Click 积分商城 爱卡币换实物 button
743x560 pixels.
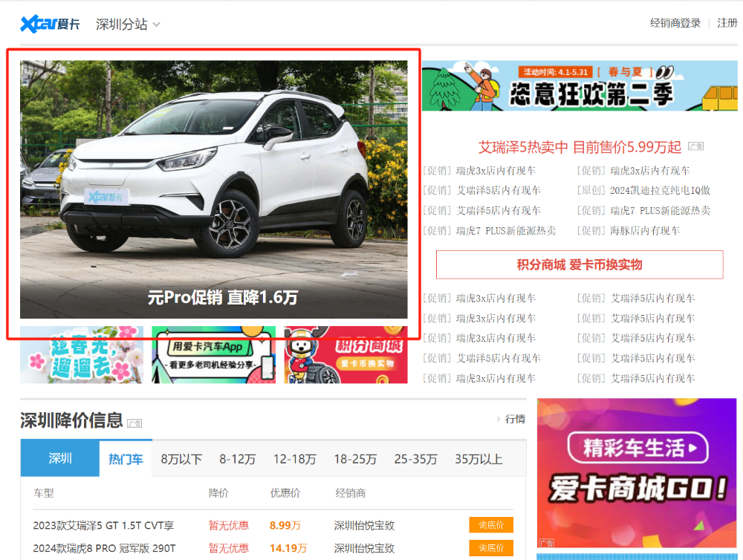pyautogui.click(x=580, y=264)
